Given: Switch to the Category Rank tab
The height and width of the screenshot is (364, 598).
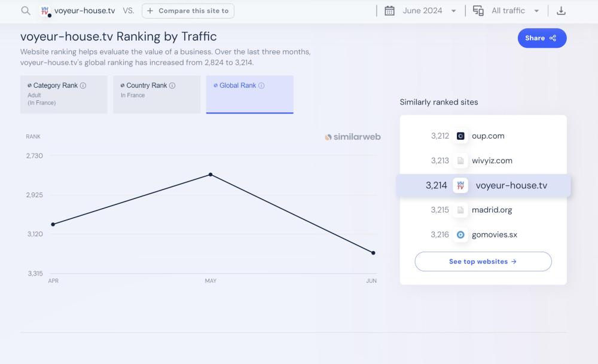Looking at the screenshot, I should tap(64, 94).
